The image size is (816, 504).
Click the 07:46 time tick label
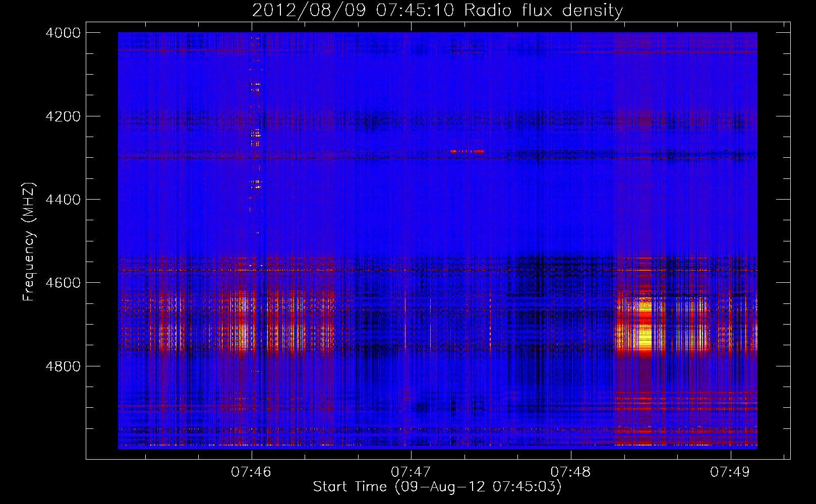click(251, 472)
